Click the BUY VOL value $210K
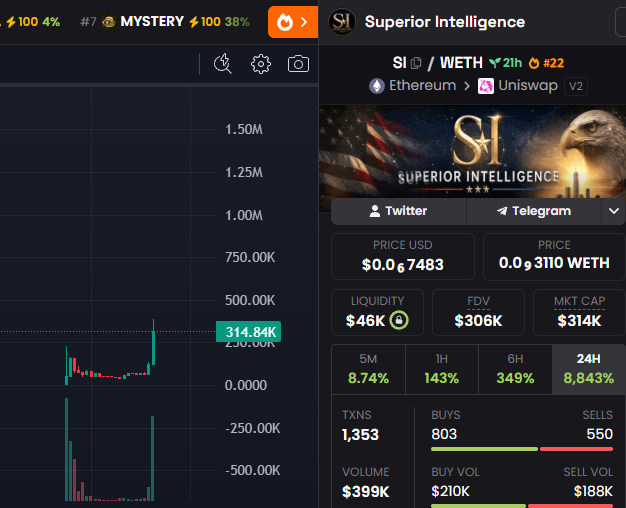This screenshot has height=508, width=626. (x=450, y=491)
